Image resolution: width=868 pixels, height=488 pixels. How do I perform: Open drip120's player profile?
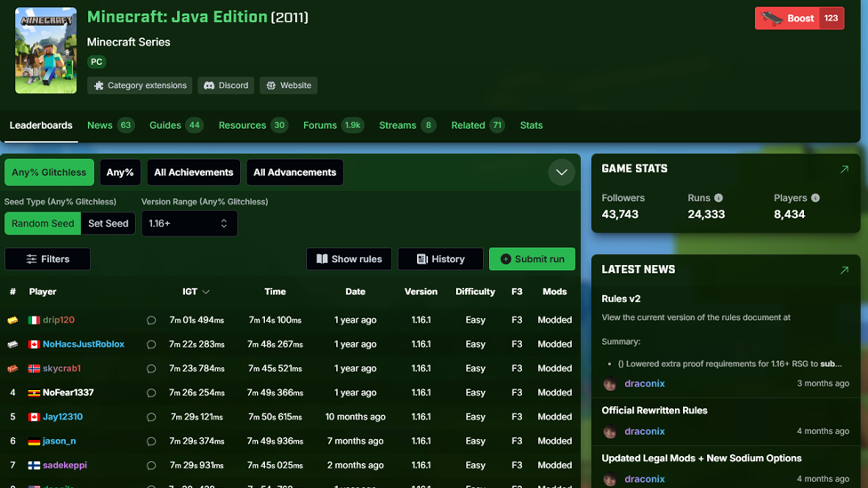(x=59, y=320)
